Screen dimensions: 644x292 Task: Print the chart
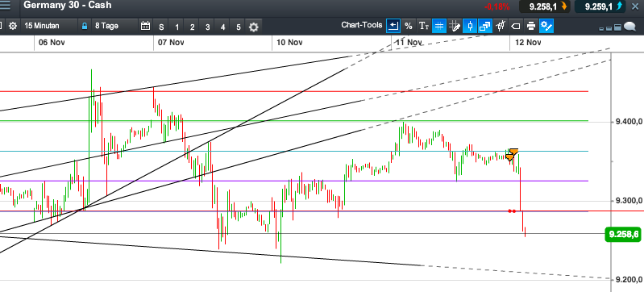coord(531,26)
